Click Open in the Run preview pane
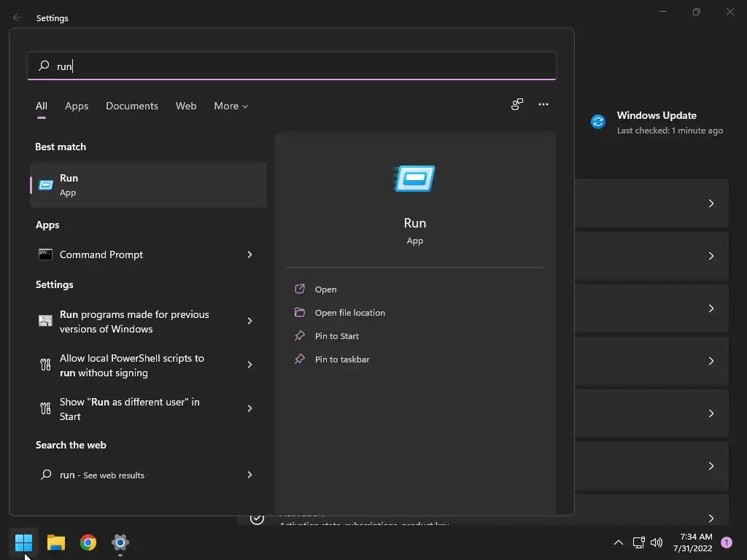 [x=326, y=289]
